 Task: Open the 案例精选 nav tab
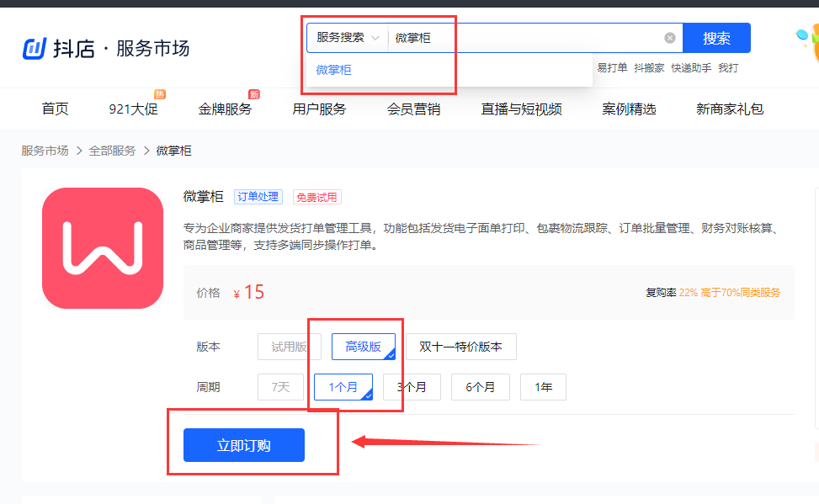[x=629, y=109]
